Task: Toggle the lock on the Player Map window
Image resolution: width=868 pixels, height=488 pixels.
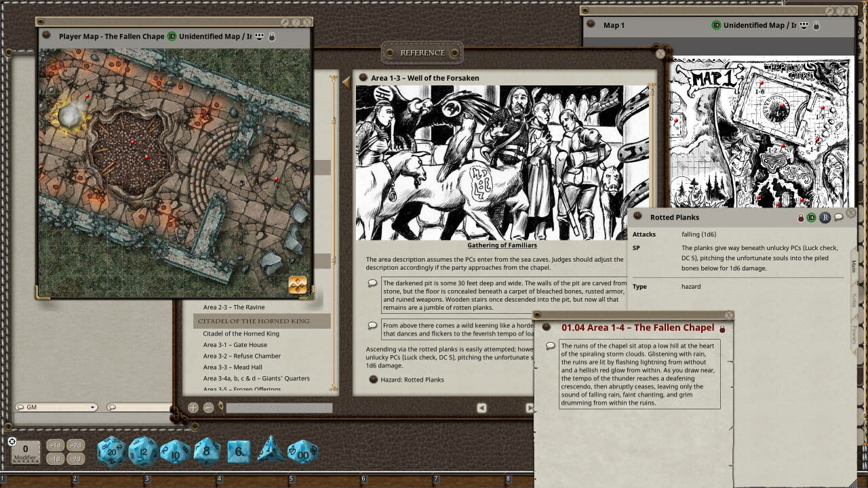Action: tap(272, 37)
